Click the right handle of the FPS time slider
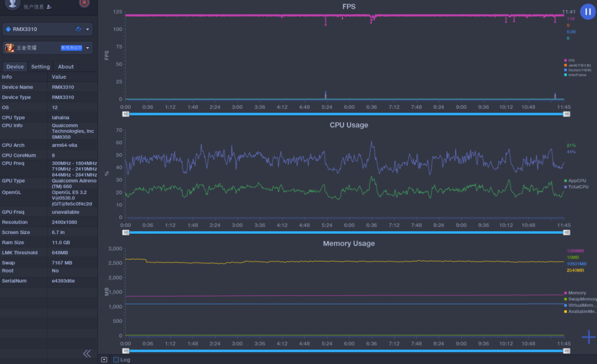The image size is (597, 364). pyautogui.click(x=566, y=114)
